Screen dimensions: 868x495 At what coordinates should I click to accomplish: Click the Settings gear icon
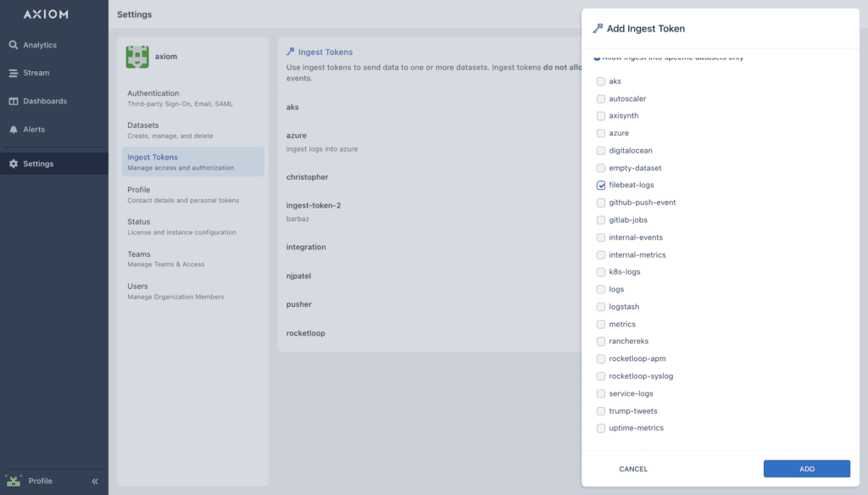[14, 164]
